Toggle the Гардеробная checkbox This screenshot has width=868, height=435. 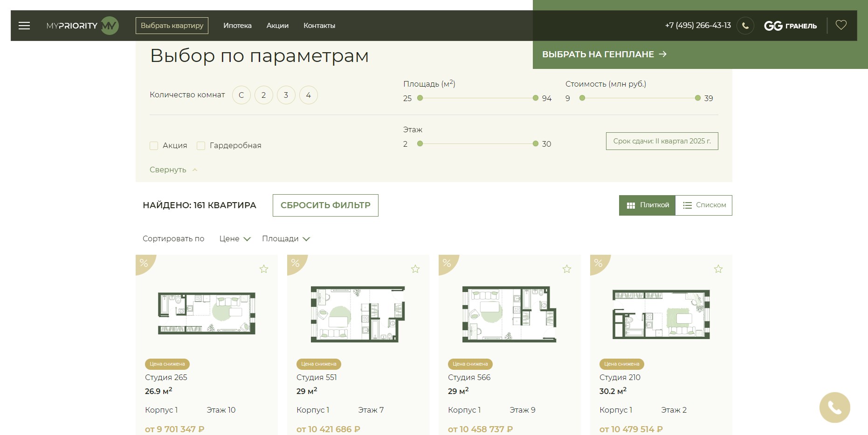point(201,146)
